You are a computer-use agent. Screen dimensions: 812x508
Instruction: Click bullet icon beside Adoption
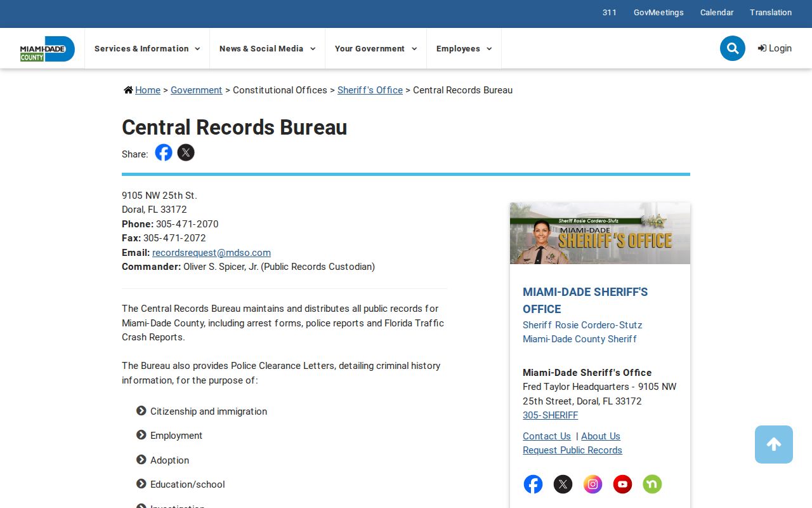pos(141,460)
